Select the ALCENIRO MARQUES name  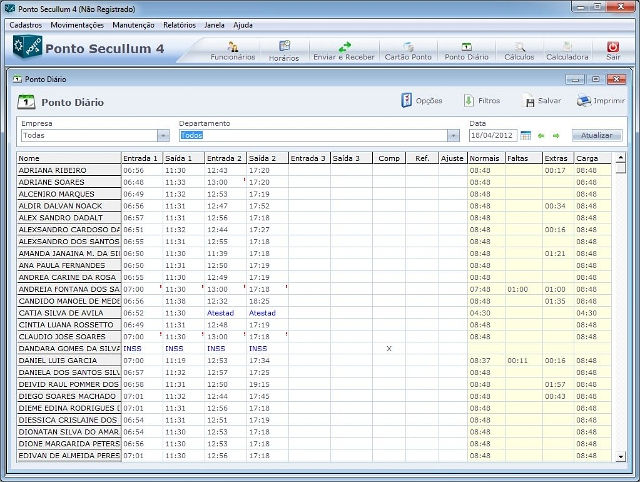[x=69, y=194]
